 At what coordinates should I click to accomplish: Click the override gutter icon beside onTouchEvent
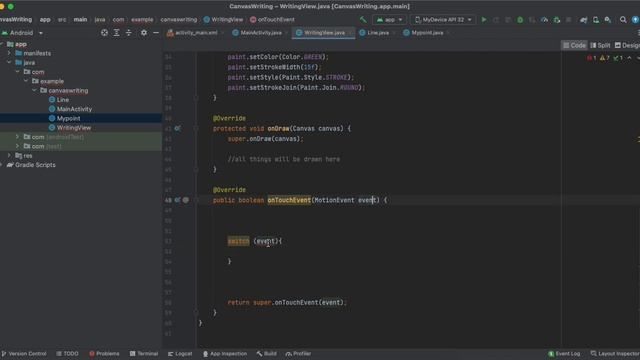(x=177, y=200)
